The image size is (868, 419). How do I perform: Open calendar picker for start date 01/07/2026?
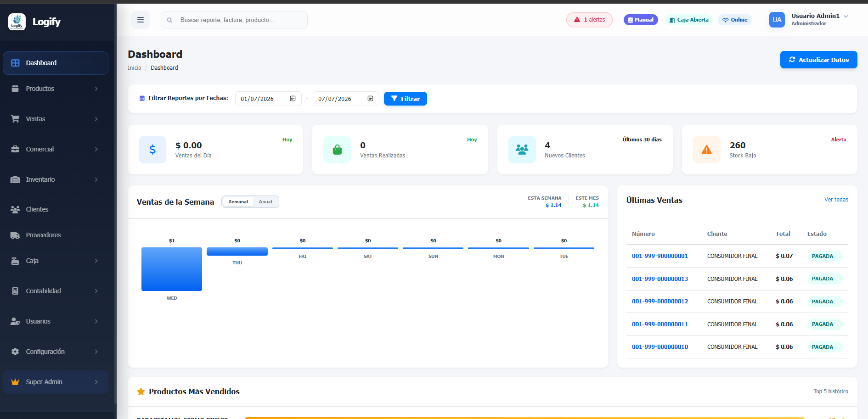click(293, 99)
